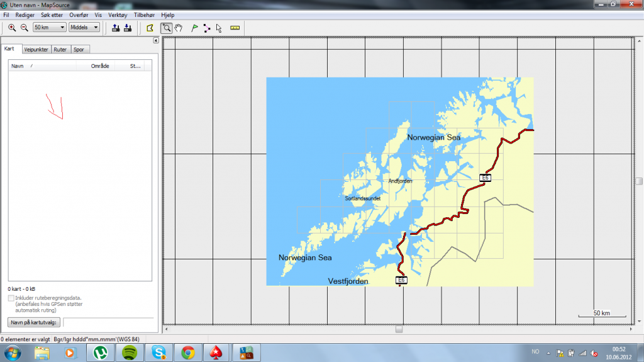Screen dimensions: 644x362
Task: Click the send to device icon
Action: pos(116,28)
